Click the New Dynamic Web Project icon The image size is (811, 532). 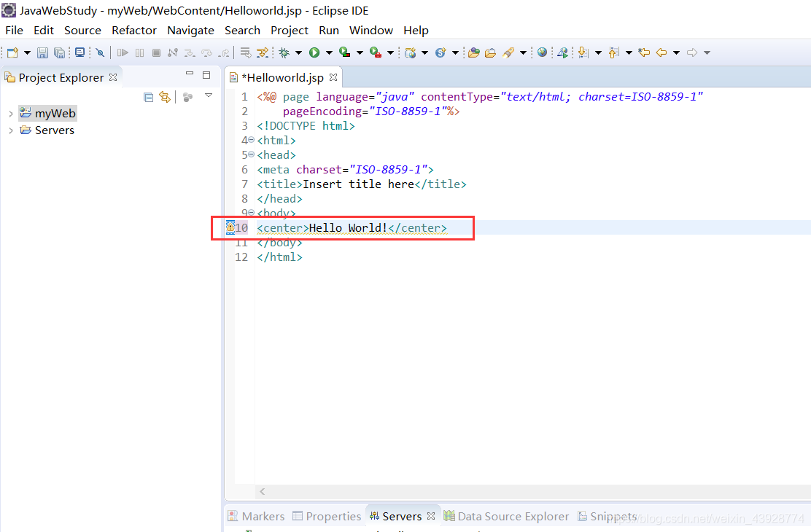point(410,52)
